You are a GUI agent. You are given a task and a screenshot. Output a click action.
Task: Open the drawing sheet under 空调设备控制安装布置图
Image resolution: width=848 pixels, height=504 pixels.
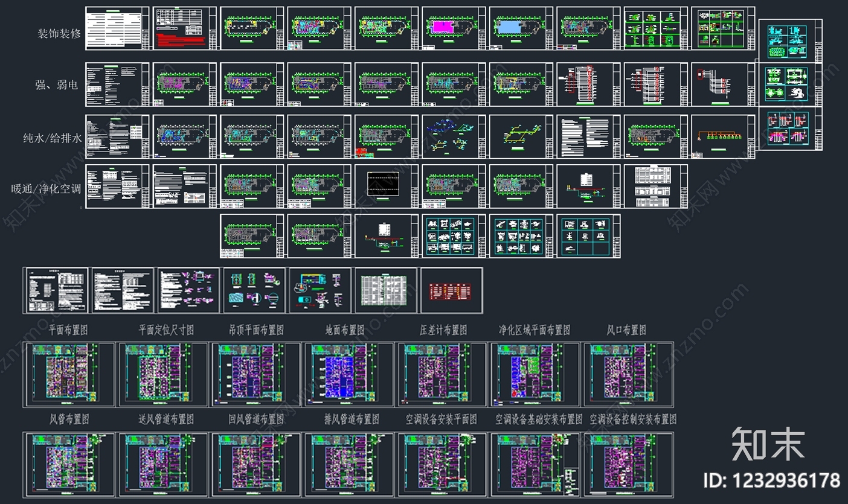(x=628, y=464)
